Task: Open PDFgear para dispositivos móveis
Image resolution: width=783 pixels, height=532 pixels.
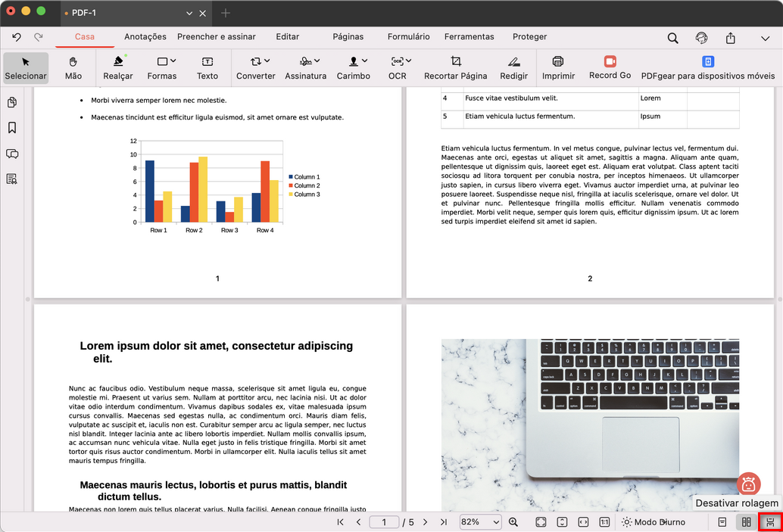Action: [x=707, y=68]
